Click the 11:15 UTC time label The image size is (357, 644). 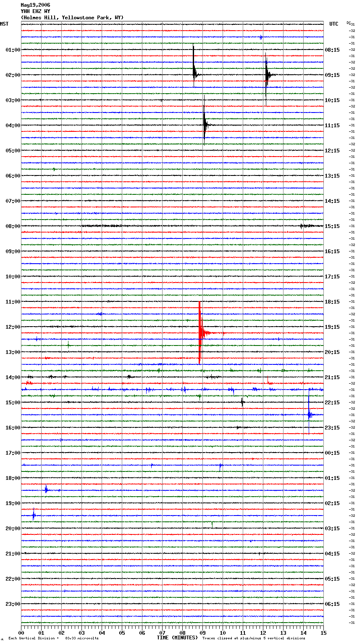(x=332, y=126)
